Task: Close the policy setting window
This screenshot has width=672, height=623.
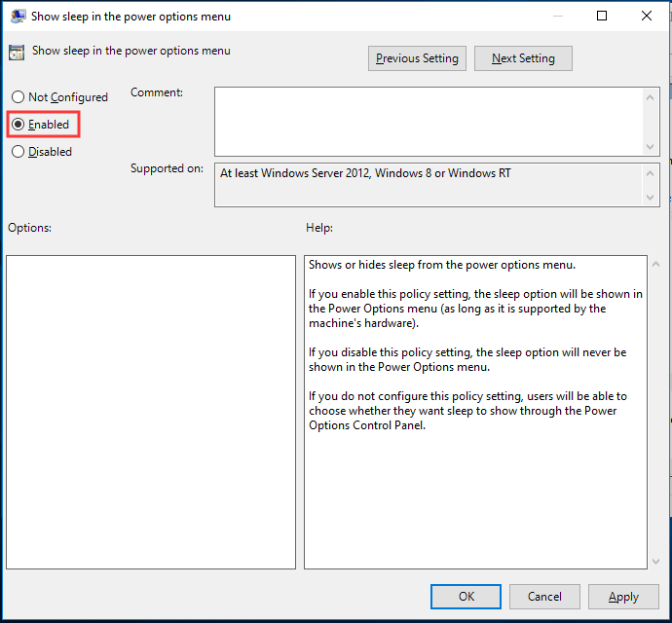Action: (x=647, y=16)
